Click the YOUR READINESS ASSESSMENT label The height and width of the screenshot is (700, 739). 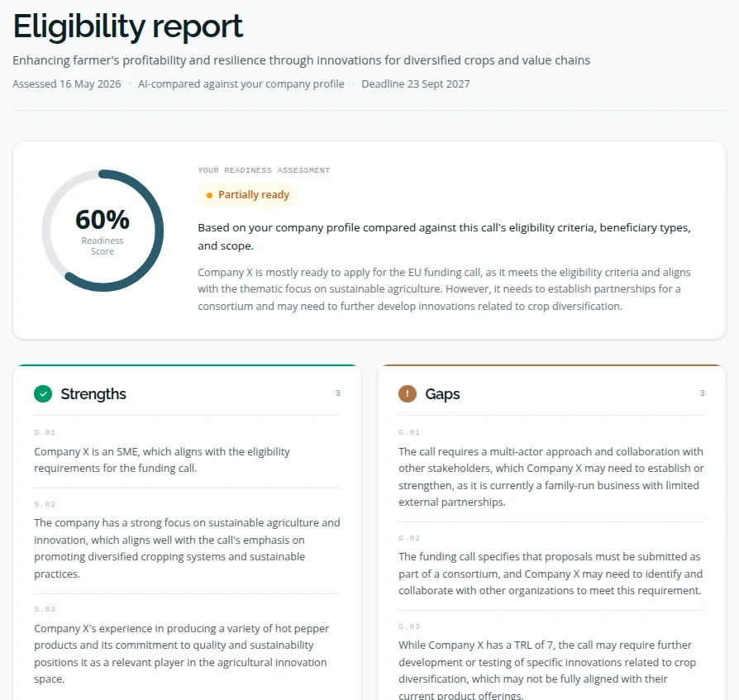[264, 170]
